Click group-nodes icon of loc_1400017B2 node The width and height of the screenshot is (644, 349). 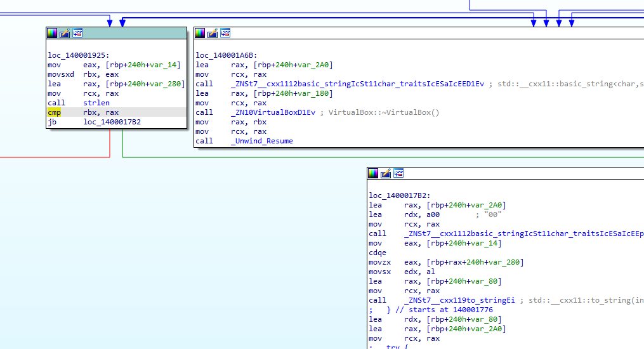click(399, 174)
